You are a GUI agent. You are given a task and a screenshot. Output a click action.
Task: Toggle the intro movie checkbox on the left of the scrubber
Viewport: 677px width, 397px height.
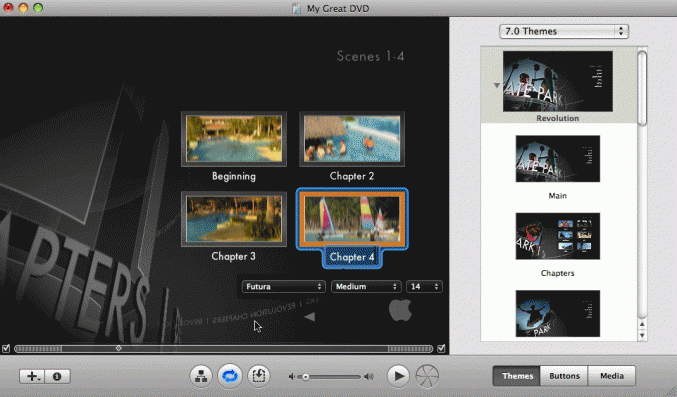tap(6, 348)
